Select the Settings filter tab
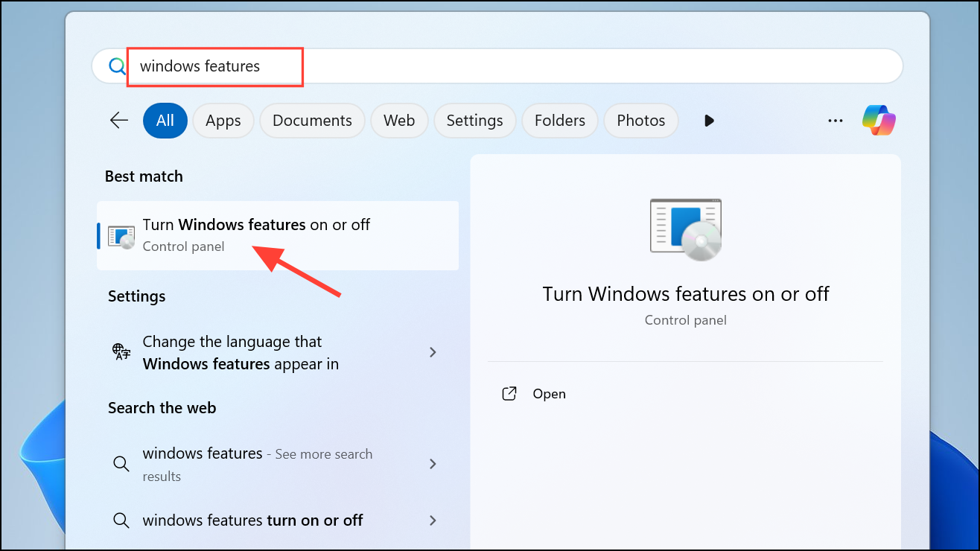 [474, 121]
